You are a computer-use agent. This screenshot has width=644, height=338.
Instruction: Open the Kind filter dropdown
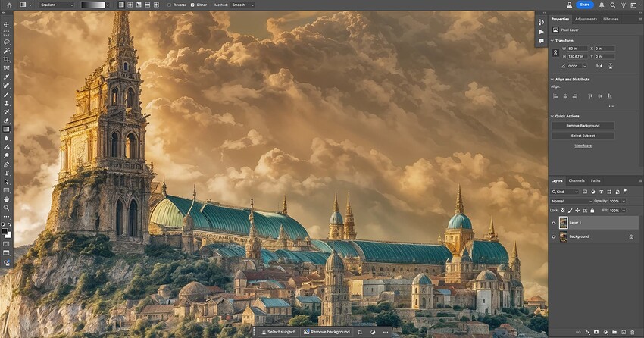coord(564,192)
